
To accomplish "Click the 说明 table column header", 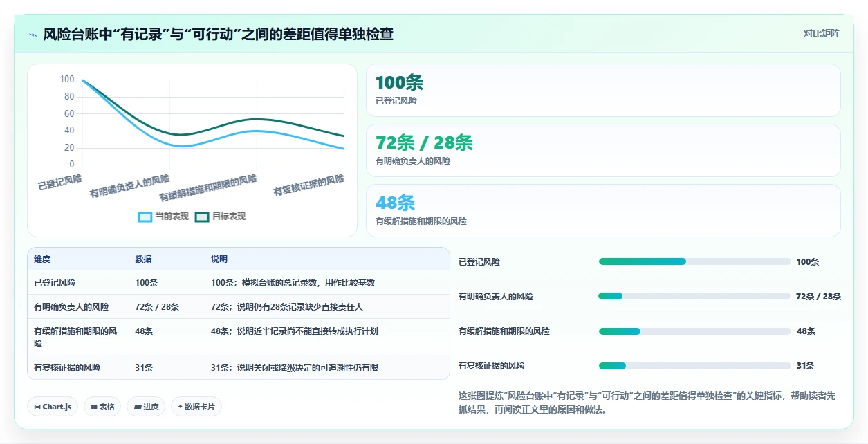I will [x=219, y=259].
